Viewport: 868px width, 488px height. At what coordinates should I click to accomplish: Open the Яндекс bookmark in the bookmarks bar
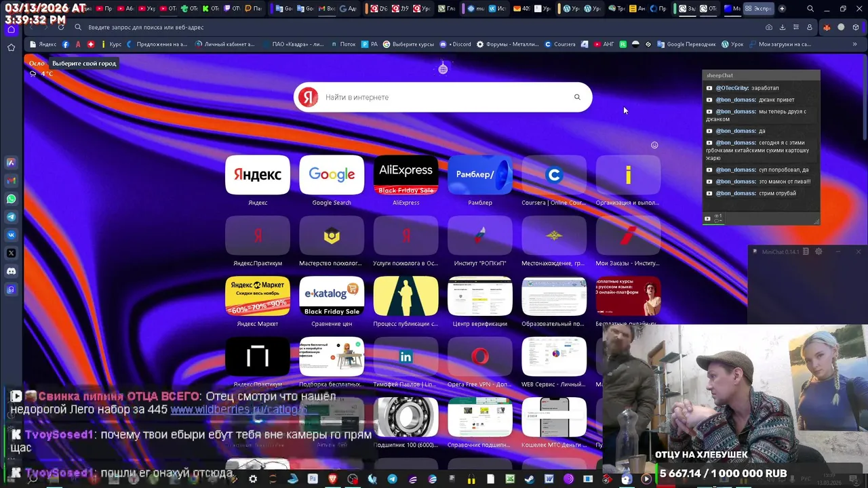coord(43,44)
